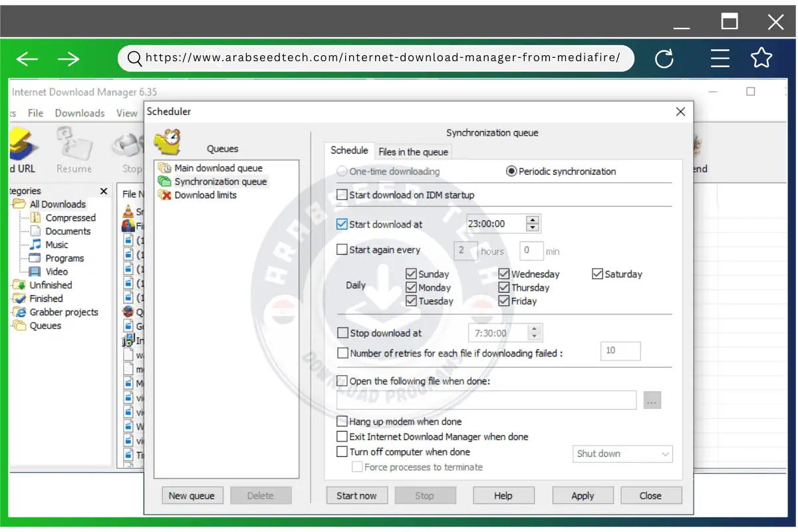Open the Downloads menu
Image resolution: width=798 pixels, height=532 pixels.
click(80, 113)
